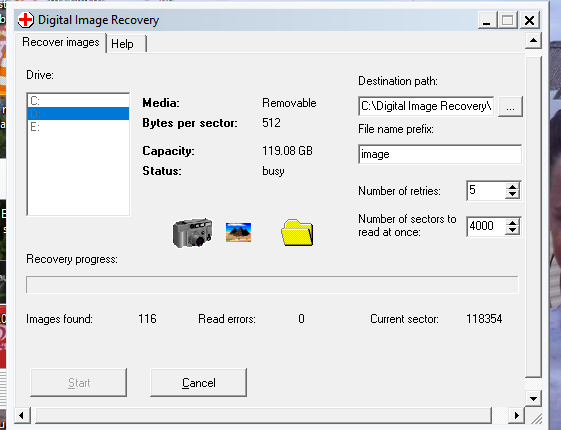Click the disabled Start button
Screen dimensions: 561x430
tap(79, 383)
